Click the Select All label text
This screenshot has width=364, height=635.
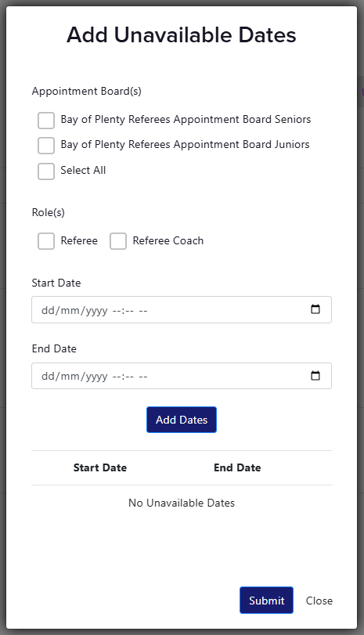click(83, 170)
